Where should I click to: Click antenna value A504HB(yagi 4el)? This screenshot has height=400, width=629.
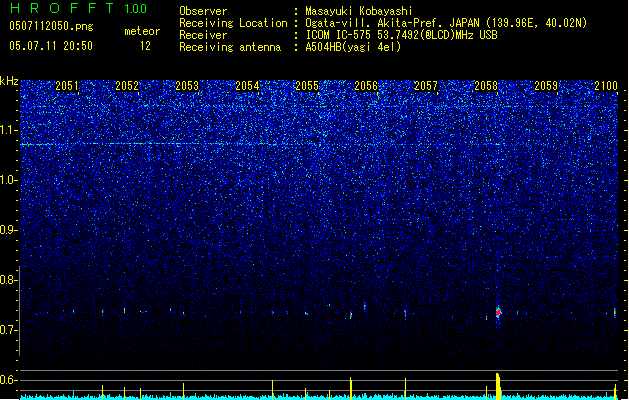353,47
